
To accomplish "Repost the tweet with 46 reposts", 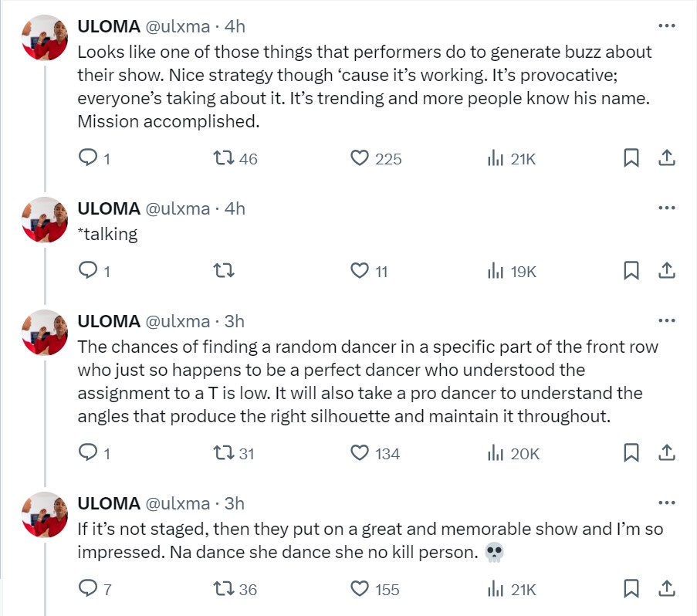I will (223, 158).
